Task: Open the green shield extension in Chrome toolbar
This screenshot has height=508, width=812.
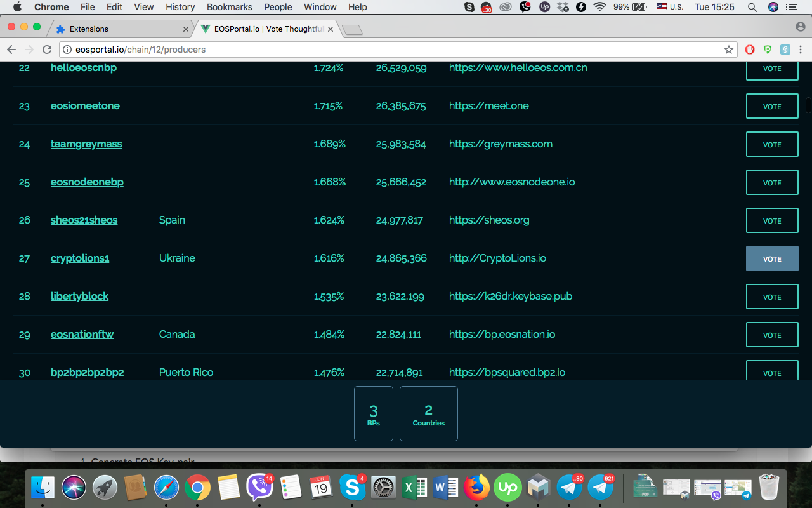Action: coord(768,50)
